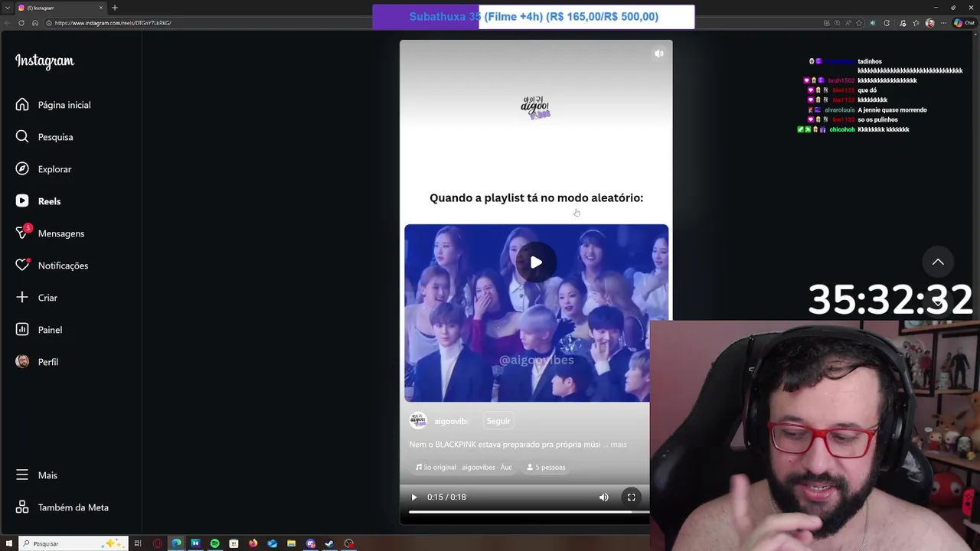Enter fullscreen with the expand icon
The width and height of the screenshot is (980, 551).
[x=632, y=497]
